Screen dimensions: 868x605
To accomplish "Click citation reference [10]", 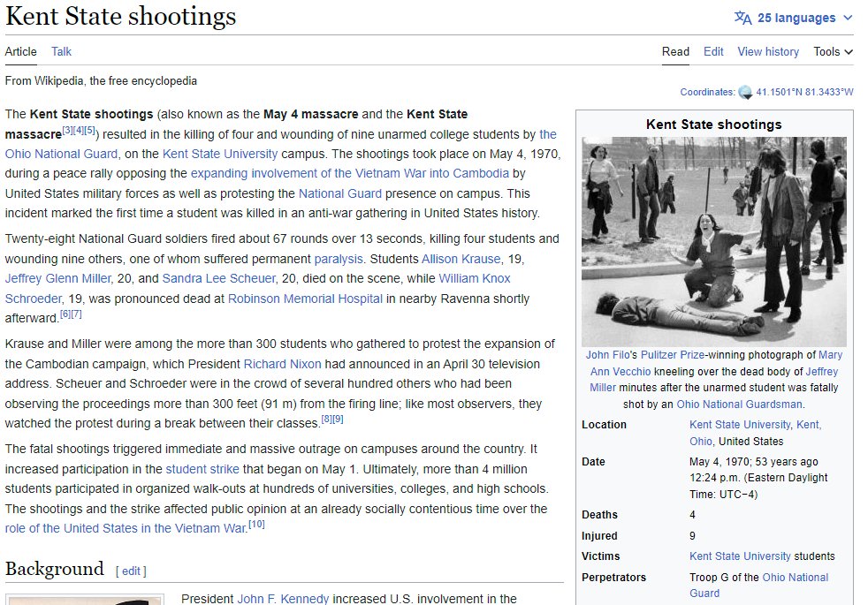I will 256,524.
